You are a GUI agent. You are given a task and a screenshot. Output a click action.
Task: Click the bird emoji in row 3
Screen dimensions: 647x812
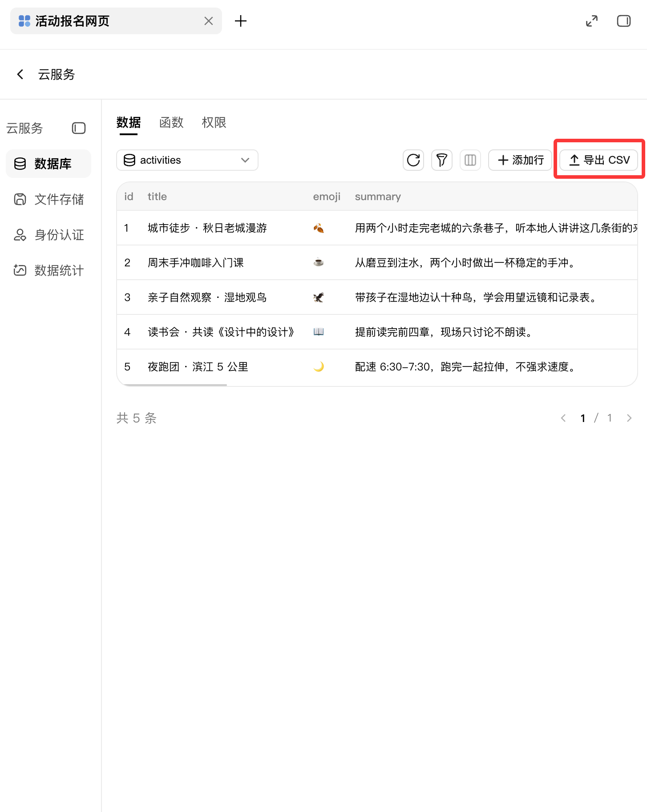tap(319, 297)
